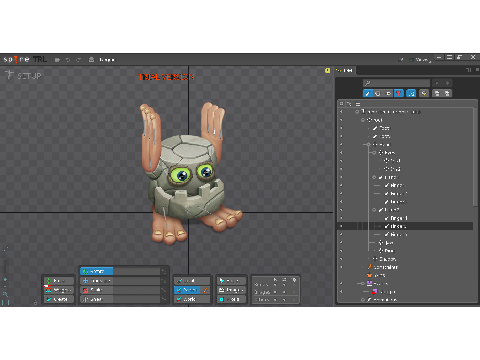Image resolution: width=480 pixels, height=360 pixels.
Task: Select the Tree panel tab
Action: click(345, 70)
